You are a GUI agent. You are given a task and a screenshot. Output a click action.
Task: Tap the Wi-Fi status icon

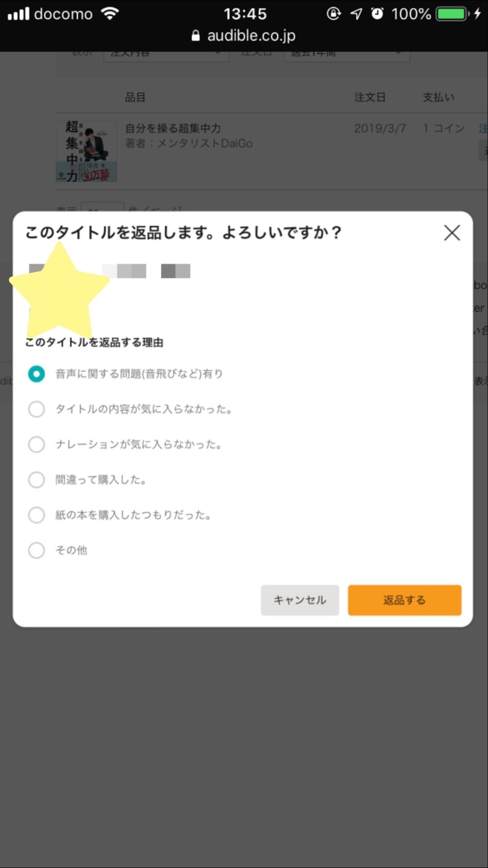tap(110, 13)
